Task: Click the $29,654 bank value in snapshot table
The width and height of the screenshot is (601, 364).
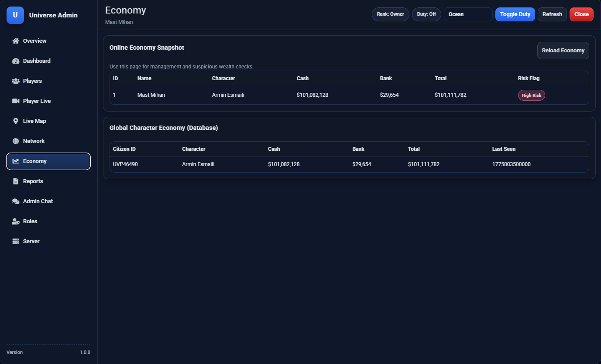Action: click(389, 95)
